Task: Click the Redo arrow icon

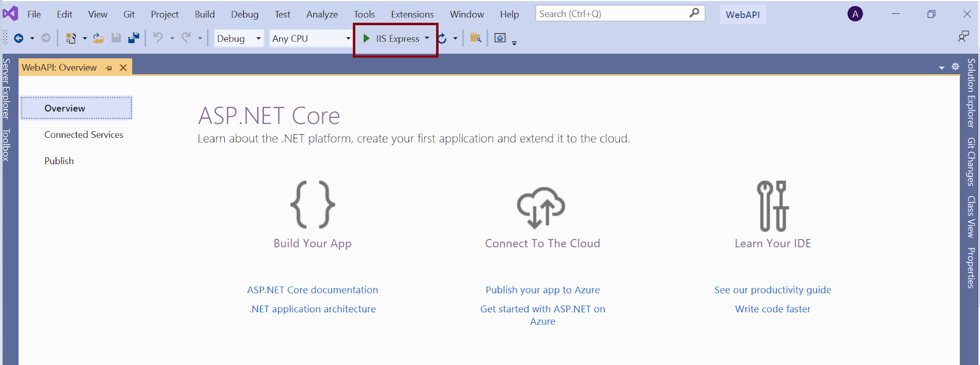Action: (186, 38)
